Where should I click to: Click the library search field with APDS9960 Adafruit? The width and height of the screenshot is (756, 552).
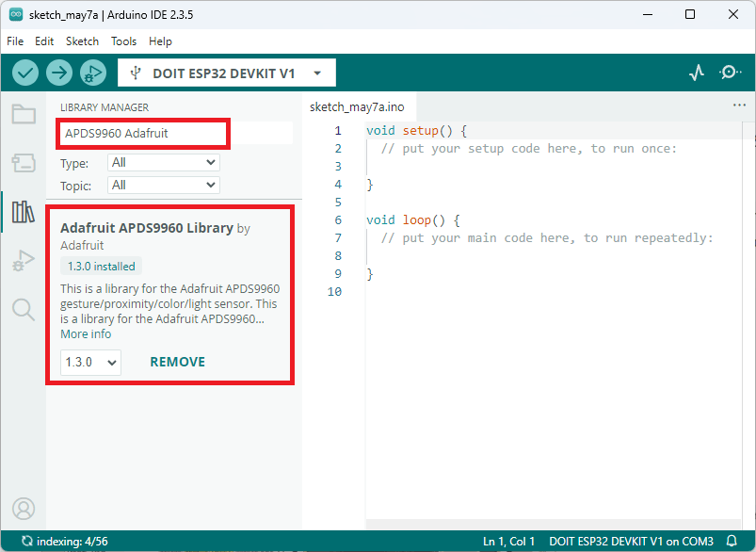pos(142,134)
